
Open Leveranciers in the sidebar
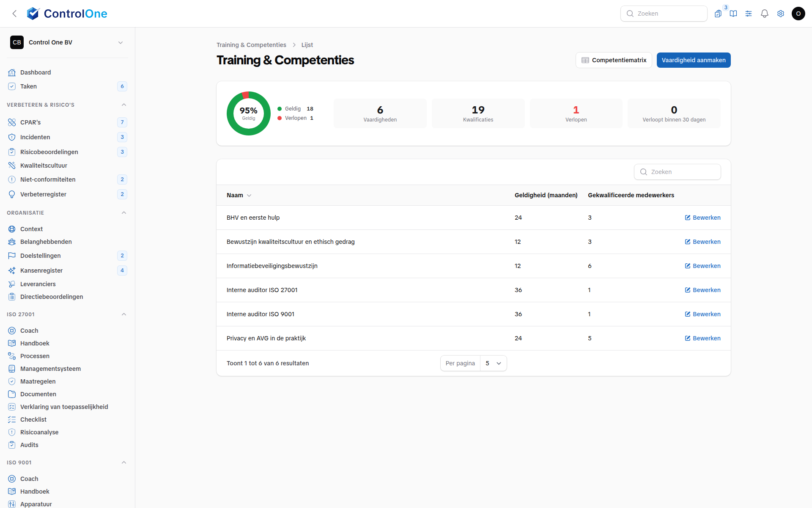pyautogui.click(x=68, y=284)
